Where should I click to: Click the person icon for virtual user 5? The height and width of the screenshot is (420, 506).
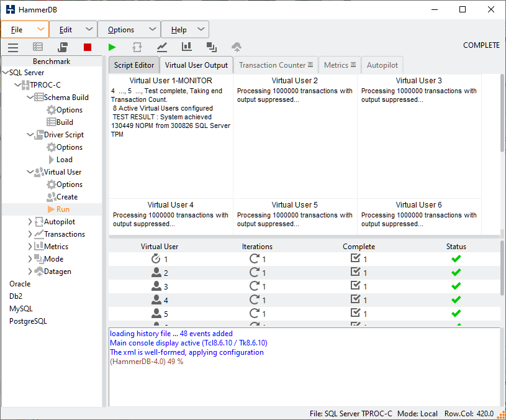pyautogui.click(x=156, y=313)
